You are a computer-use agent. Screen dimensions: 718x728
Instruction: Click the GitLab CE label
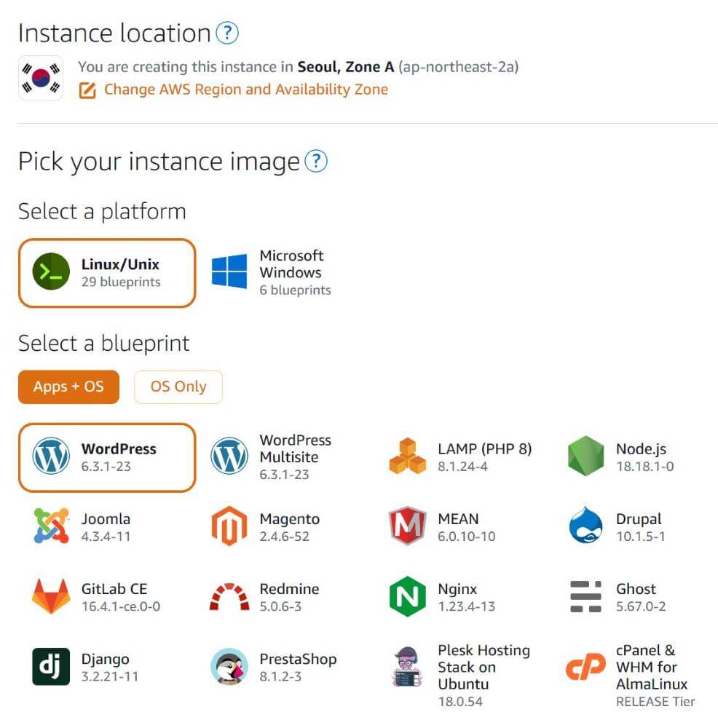[x=114, y=589]
